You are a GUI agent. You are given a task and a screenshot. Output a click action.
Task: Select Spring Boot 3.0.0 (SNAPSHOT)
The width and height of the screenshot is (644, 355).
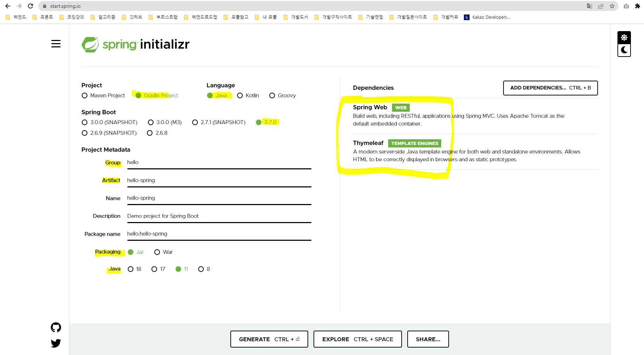[x=109, y=122]
